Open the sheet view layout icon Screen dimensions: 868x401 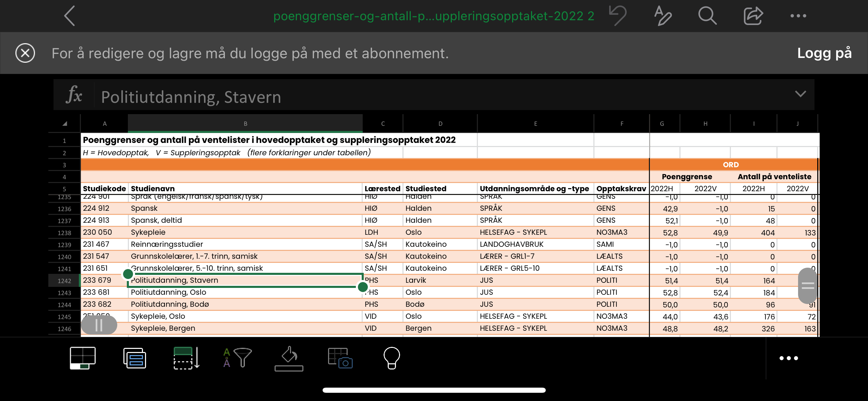pyautogui.click(x=83, y=358)
